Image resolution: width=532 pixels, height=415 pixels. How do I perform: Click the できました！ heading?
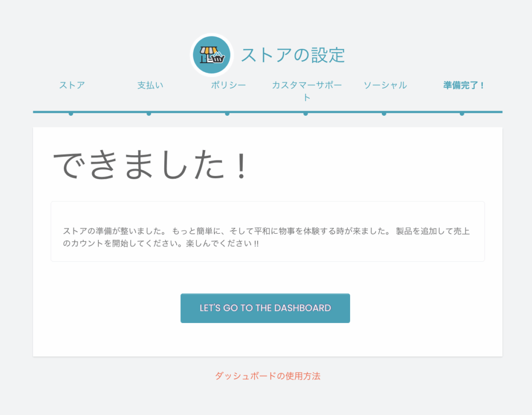pos(152,166)
